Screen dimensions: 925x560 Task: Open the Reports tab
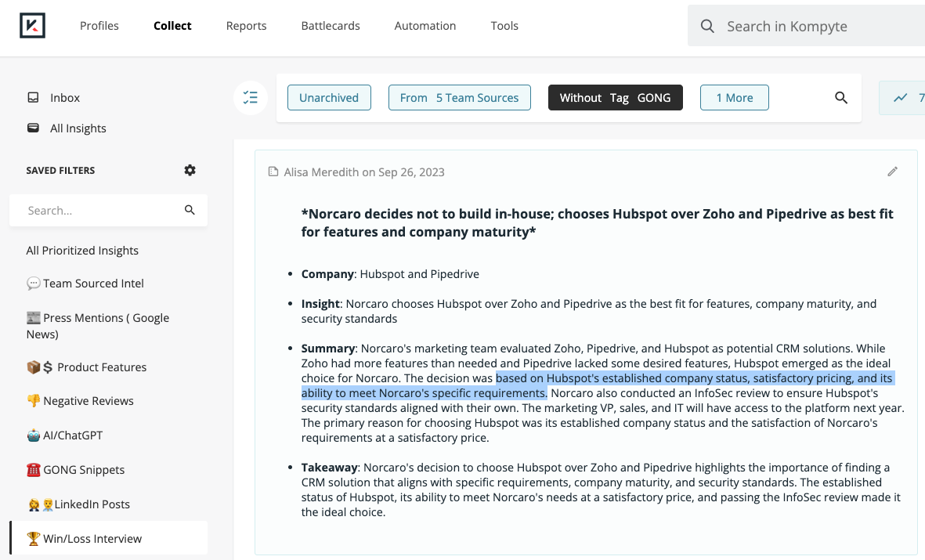pos(246,26)
